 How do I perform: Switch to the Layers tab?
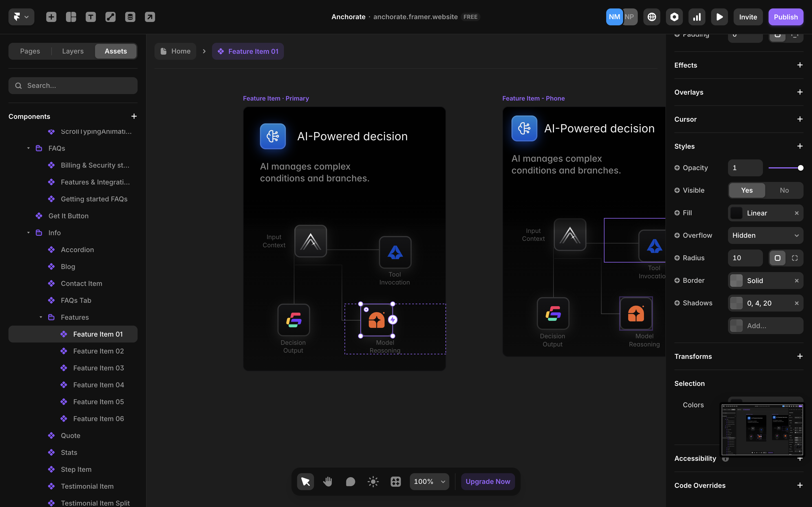73,51
